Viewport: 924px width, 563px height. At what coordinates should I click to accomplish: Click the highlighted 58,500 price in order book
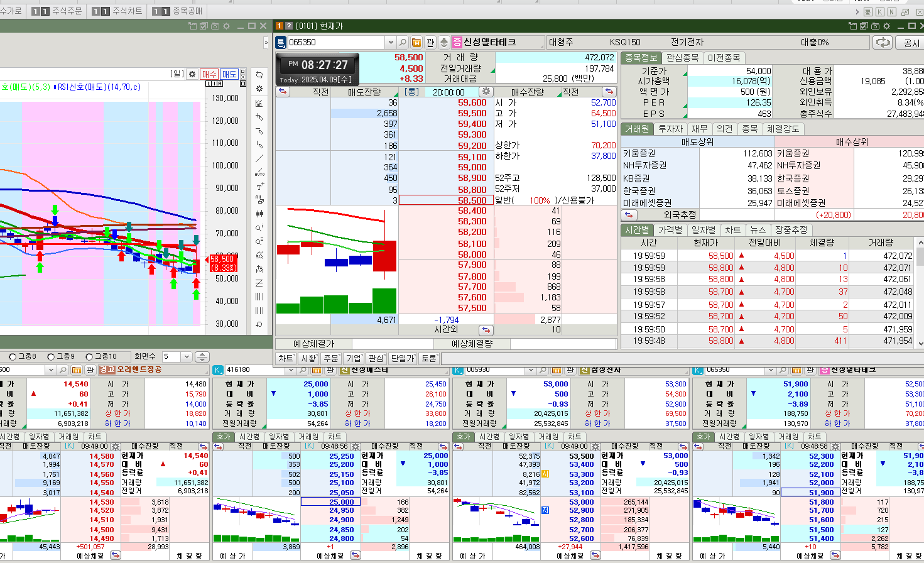click(x=446, y=200)
